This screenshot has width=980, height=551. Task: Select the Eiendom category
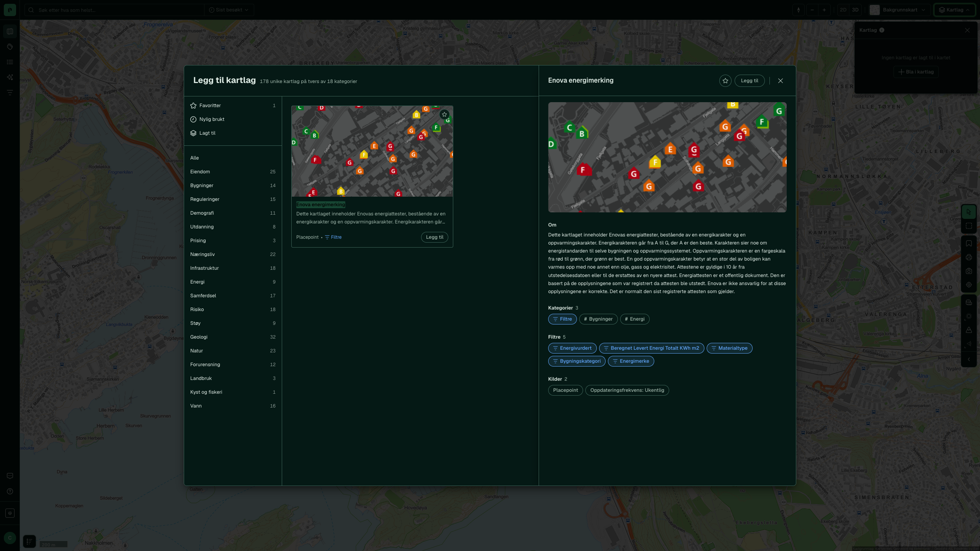pos(233,172)
